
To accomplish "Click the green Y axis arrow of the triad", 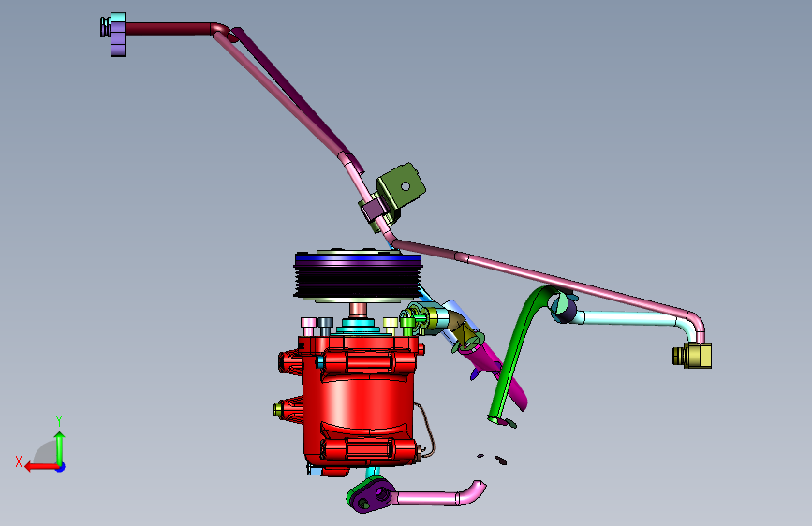I will pyautogui.click(x=60, y=448).
